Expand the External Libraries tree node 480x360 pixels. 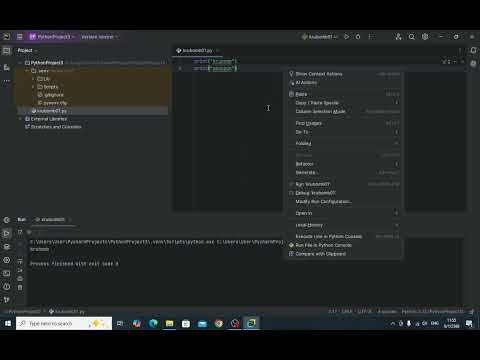pos(21,119)
